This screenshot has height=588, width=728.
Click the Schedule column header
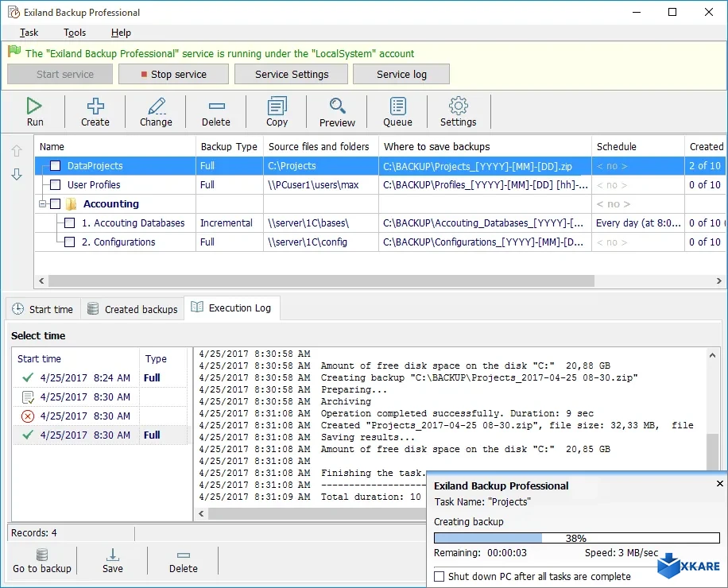tap(637, 147)
